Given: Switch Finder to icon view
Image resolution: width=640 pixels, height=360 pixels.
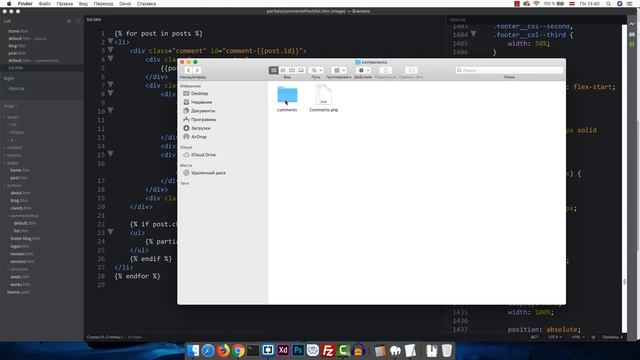Looking at the screenshot, I should pos(273,70).
